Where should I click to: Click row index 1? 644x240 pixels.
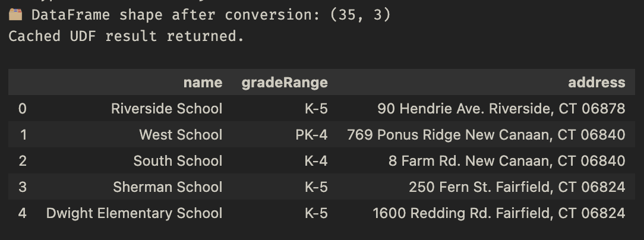coord(23,134)
